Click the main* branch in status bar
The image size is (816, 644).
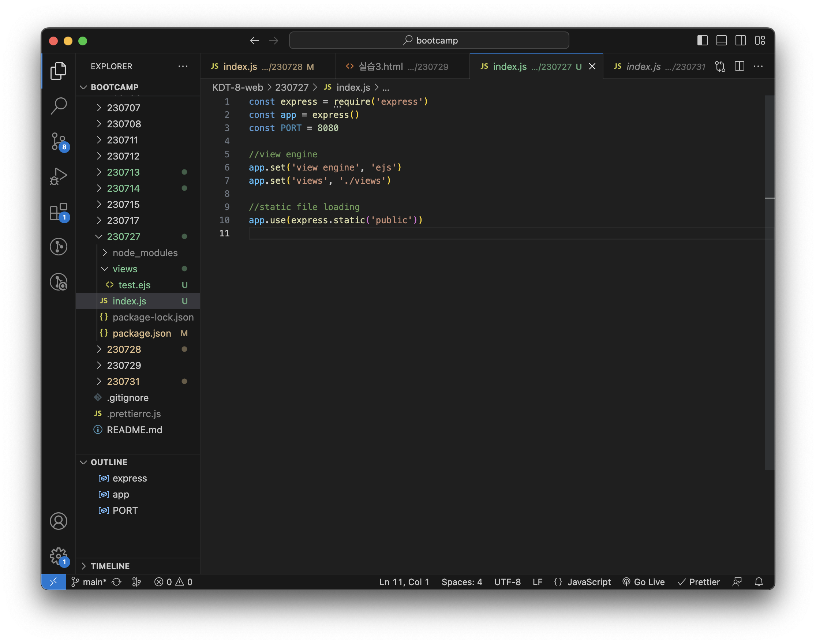click(x=89, y=582)
